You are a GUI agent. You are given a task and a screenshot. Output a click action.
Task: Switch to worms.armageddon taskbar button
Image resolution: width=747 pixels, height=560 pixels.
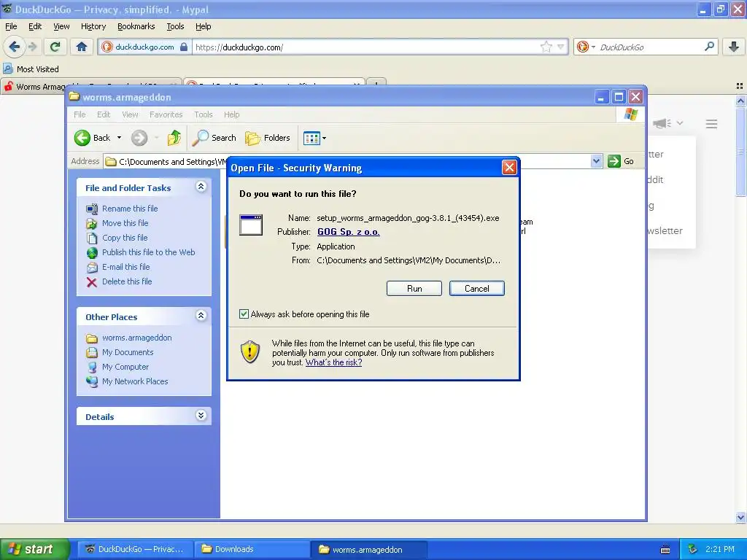click(x=368, y=550)
